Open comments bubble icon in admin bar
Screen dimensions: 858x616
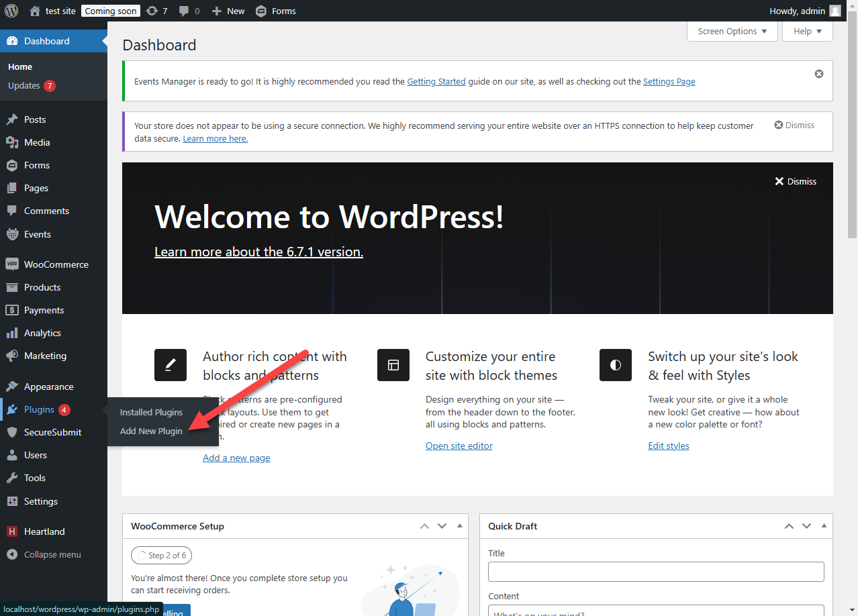point(184,11)
